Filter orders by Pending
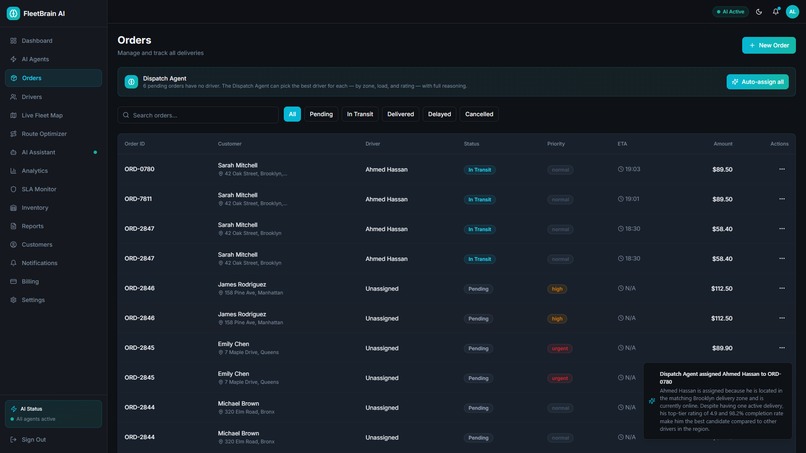This screenshot has width=806, height=453. pos(321,114)
